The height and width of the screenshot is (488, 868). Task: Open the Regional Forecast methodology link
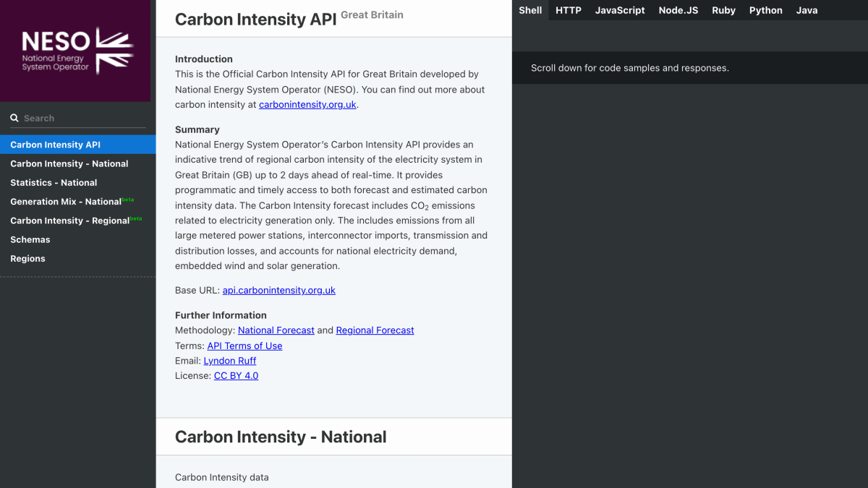tap(375, 330)
